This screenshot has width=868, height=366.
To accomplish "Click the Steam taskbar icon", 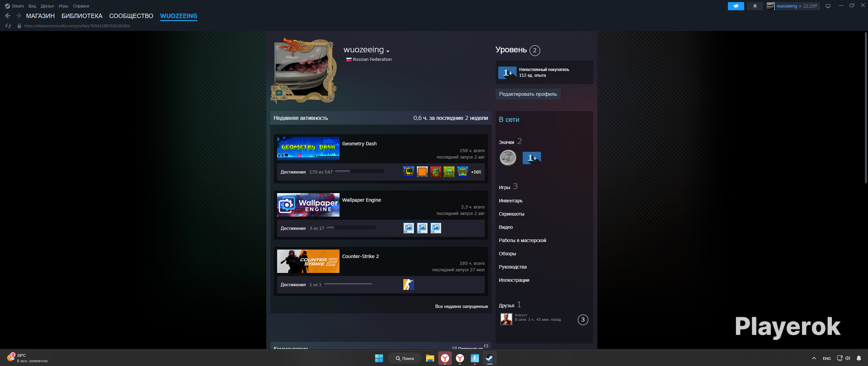I will click(x=489, y=358).
